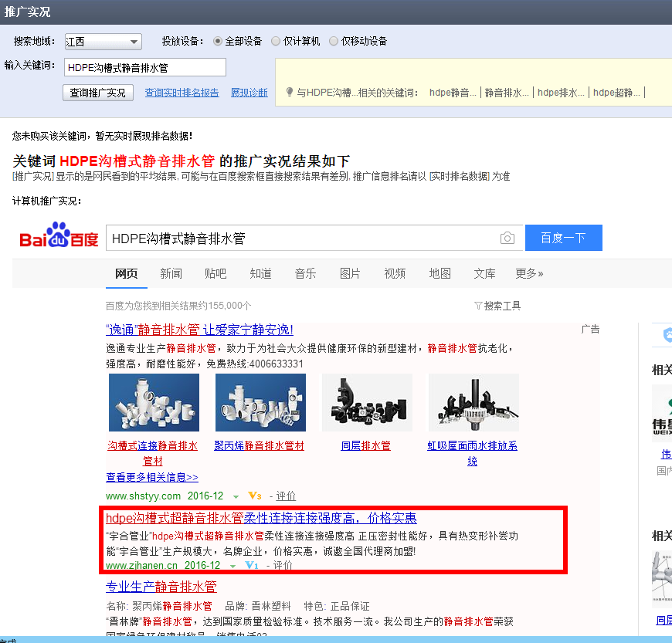Open the 搜索地域 dropdown showing 江西
Screen dimensions: 672x643
[104, 42]
